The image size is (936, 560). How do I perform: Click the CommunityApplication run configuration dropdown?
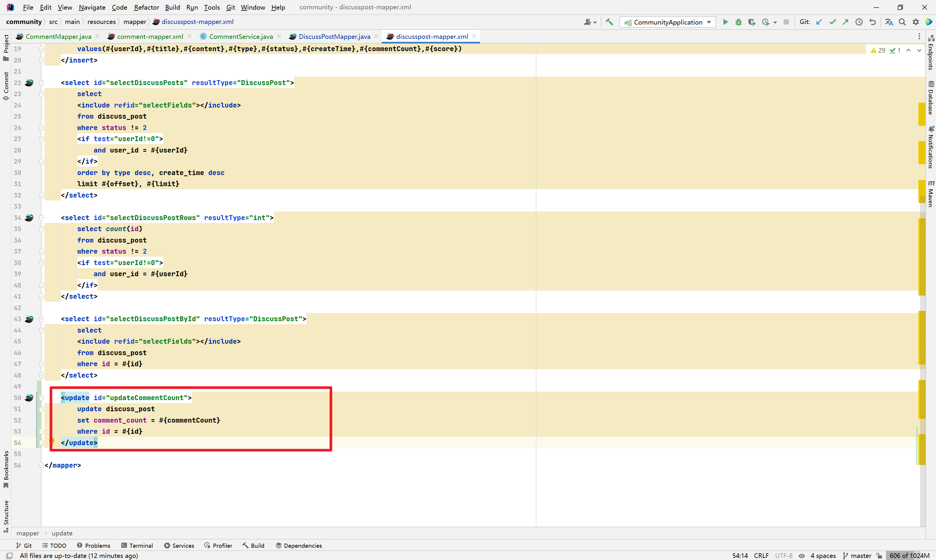tap(667, 22)
